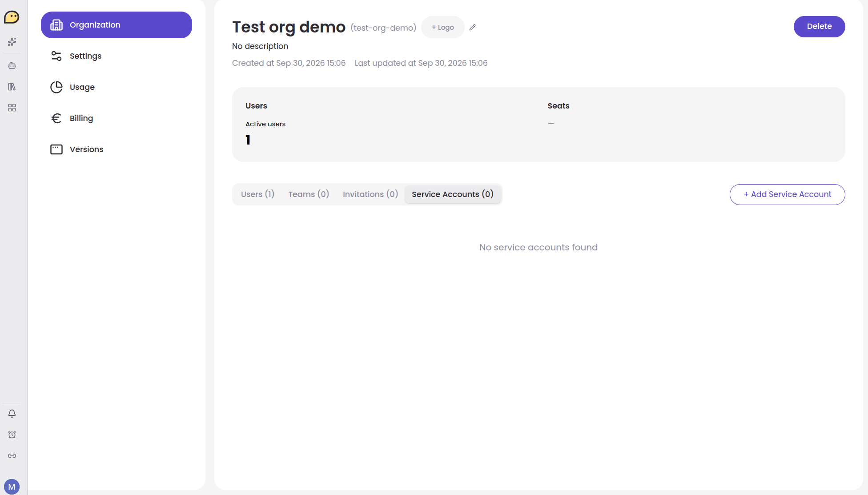Open the library books icon in the left rail
The width and height of the screenshot is (868, 495).
pyautogui.click(x=12, y=87)
